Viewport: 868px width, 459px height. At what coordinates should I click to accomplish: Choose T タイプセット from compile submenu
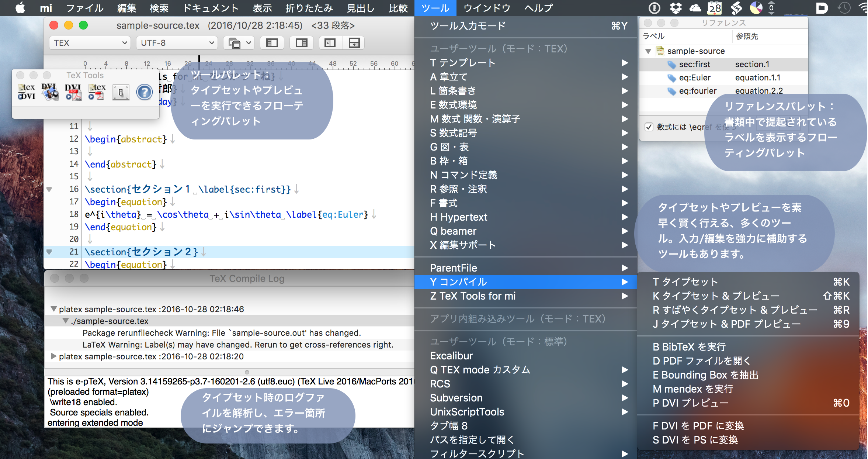click(685, 282)
